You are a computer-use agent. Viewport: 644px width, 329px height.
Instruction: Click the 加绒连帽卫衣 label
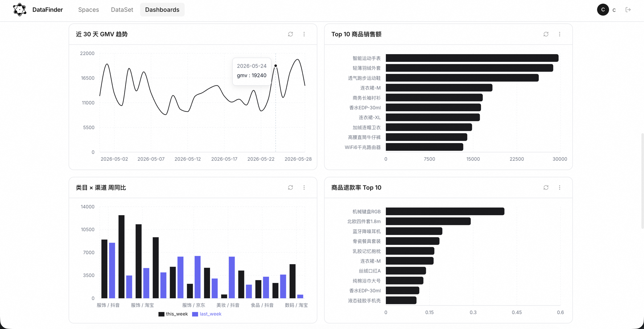[366, 128]
